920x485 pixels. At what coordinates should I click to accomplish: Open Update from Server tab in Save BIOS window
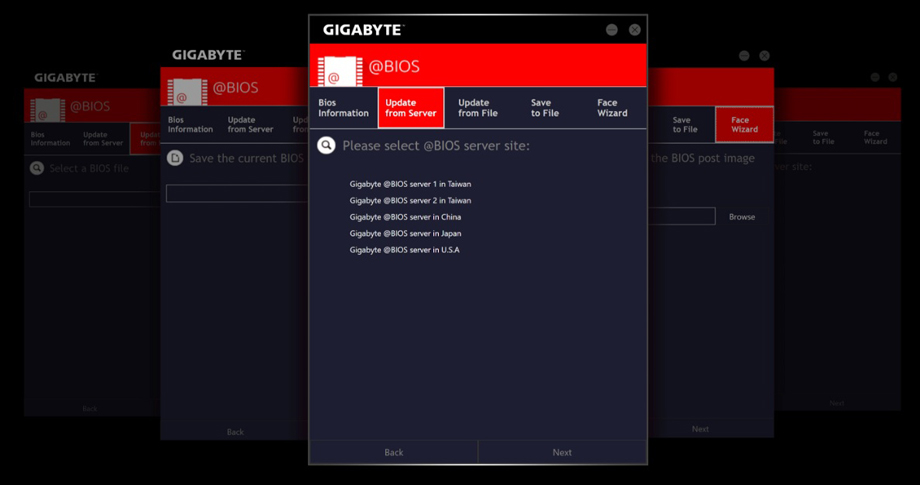point(251,124)
